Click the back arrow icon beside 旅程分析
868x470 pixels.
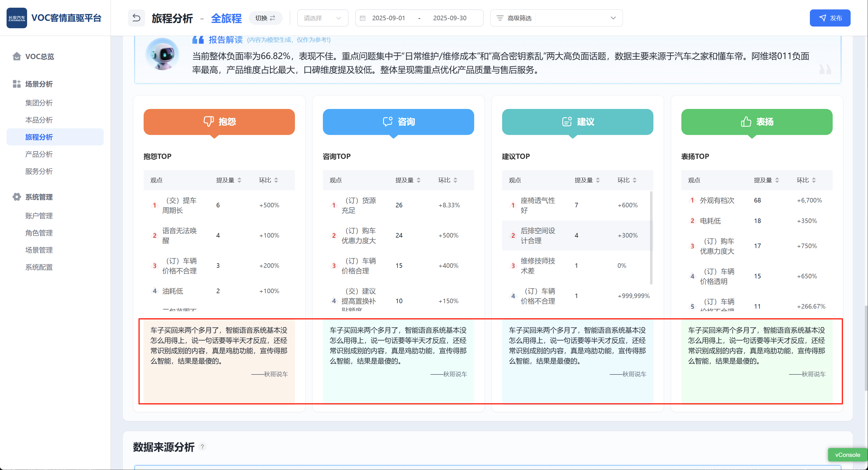[136, 18]
